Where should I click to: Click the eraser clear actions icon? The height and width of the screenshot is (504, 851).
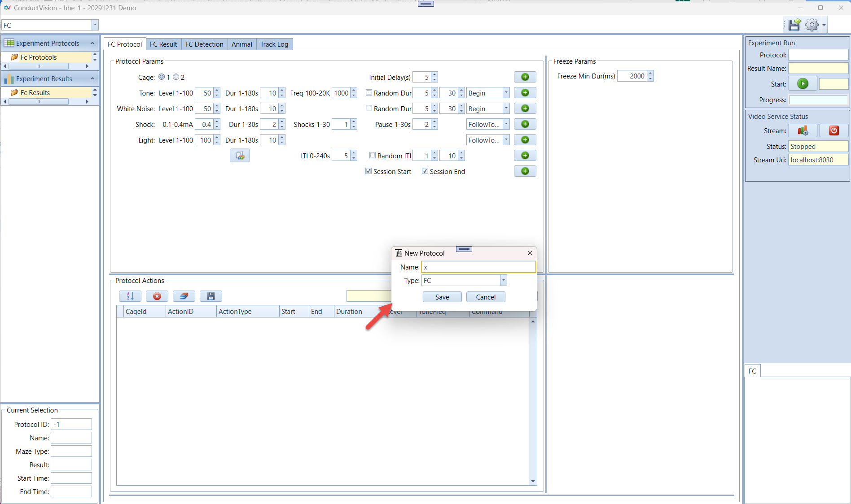[184, 296]
